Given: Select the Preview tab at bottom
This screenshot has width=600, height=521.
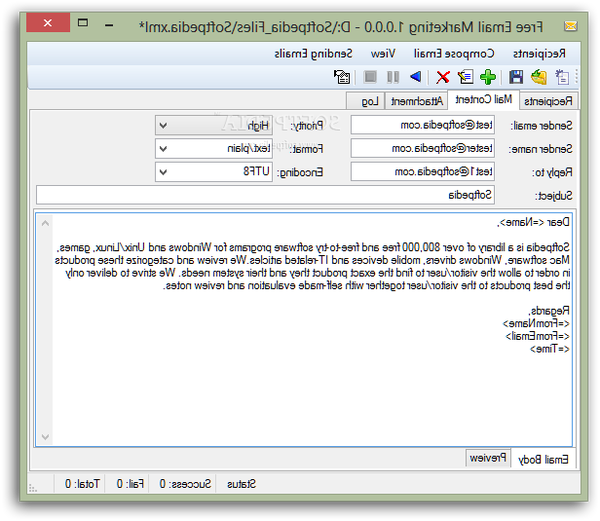Looking at the screenshot, I should point(489,458).
